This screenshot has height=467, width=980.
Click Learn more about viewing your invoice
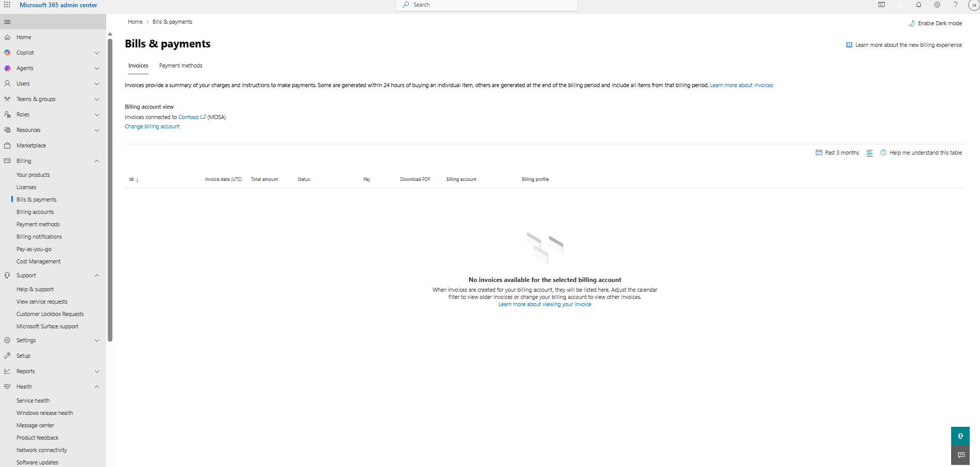(545, 305)
